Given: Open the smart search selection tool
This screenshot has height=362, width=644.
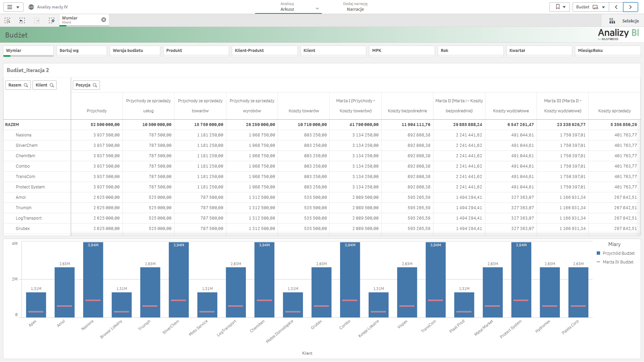Looking at the screenshot, I should tap(7, 20).
